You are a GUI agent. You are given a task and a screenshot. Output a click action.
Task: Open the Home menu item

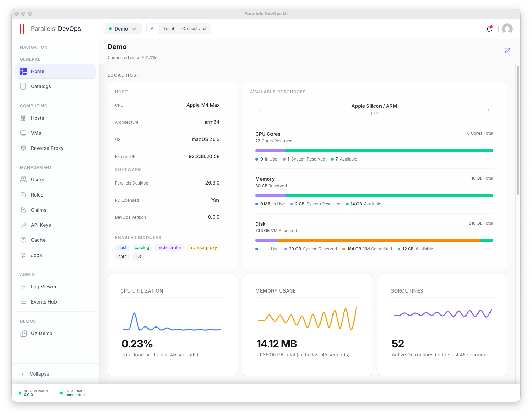[x=56, y=71]
